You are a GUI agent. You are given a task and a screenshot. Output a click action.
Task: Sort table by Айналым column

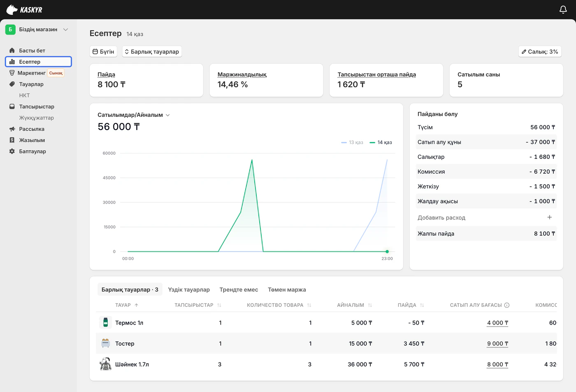click(x=370, y=305)
